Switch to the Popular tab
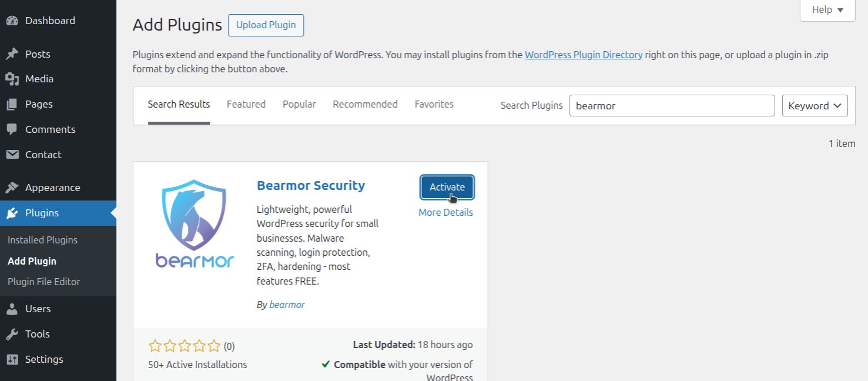The width and height of the screenshot is (868, 381). pyautogui.click(x=299, y=105)
